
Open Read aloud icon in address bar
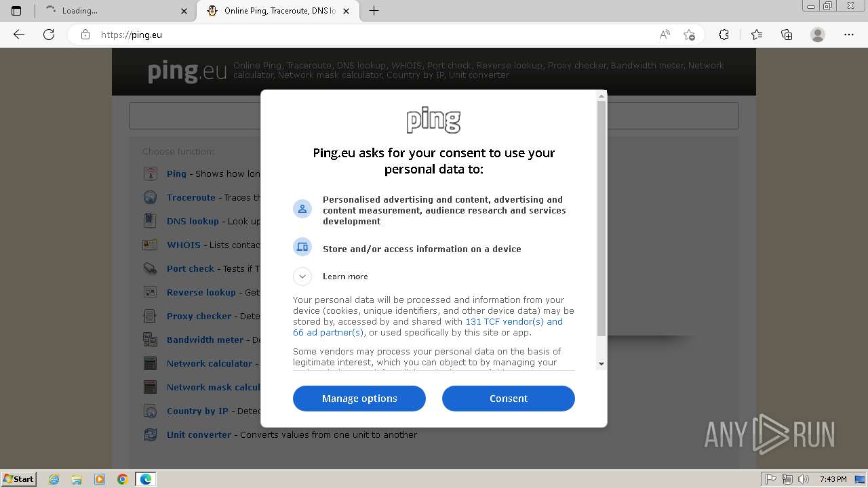coord(665,35)
